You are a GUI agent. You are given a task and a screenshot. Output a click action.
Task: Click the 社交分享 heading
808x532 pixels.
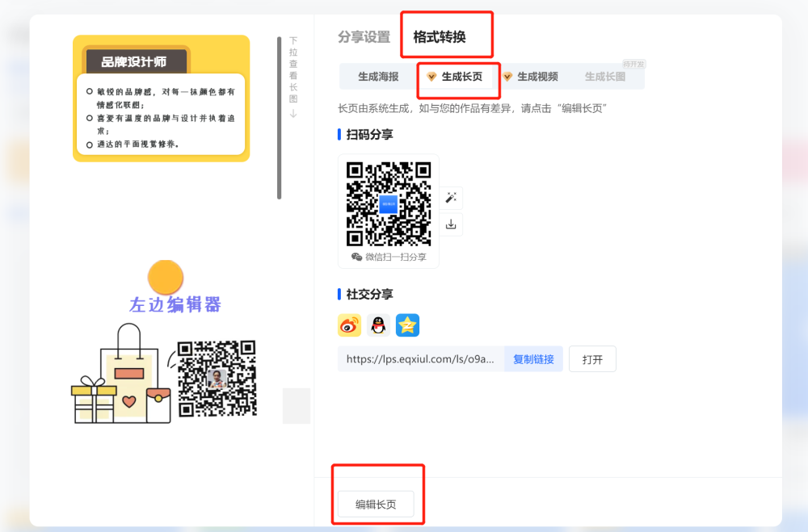(x=369, y=294)
